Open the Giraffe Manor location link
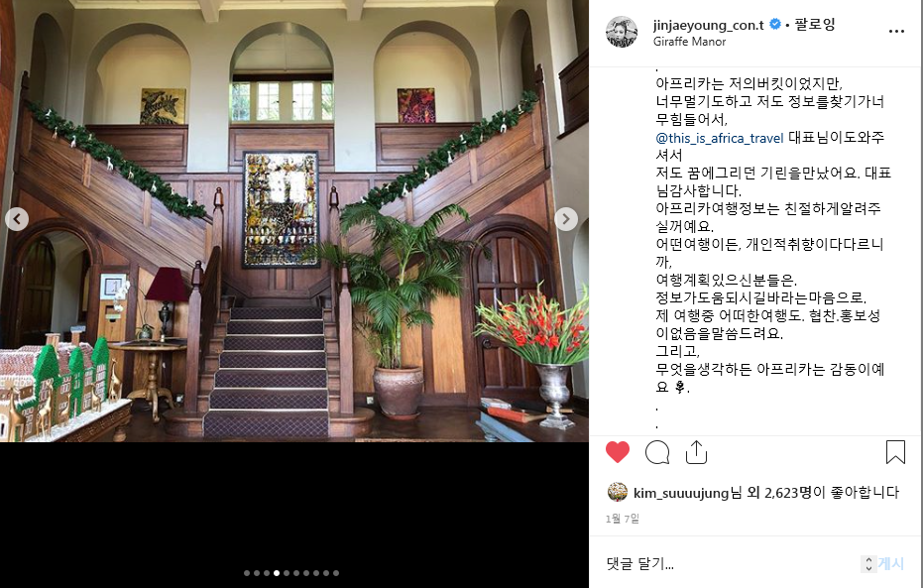Screen dimensions: 923x588 (689, 42)
